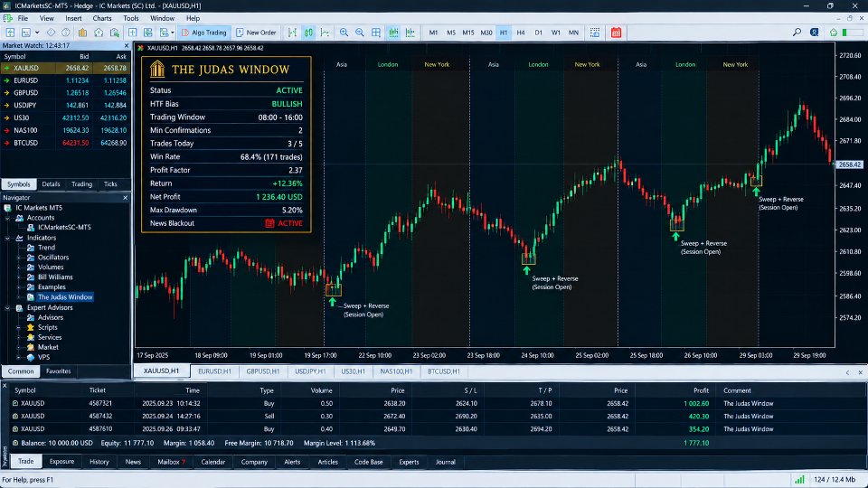Open the Journal tab in Toolbox
The width and height of the screenshot is (868, 488).
445,462
